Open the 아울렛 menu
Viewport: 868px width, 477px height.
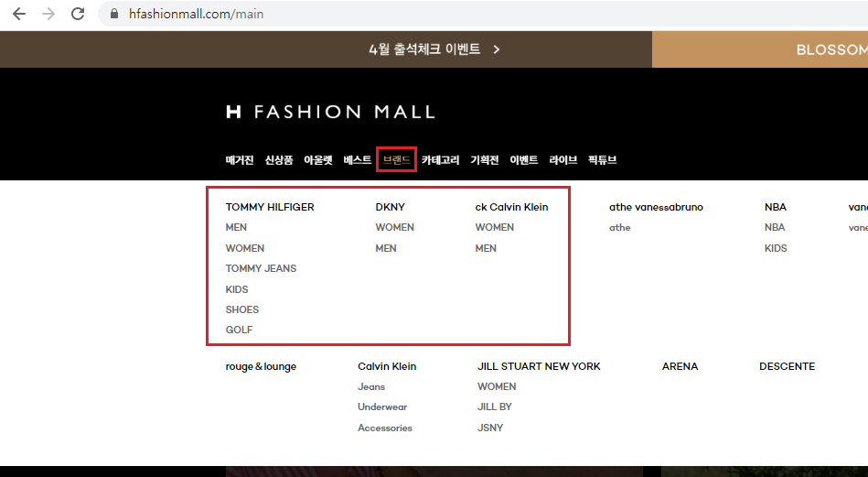coord(318,160)
